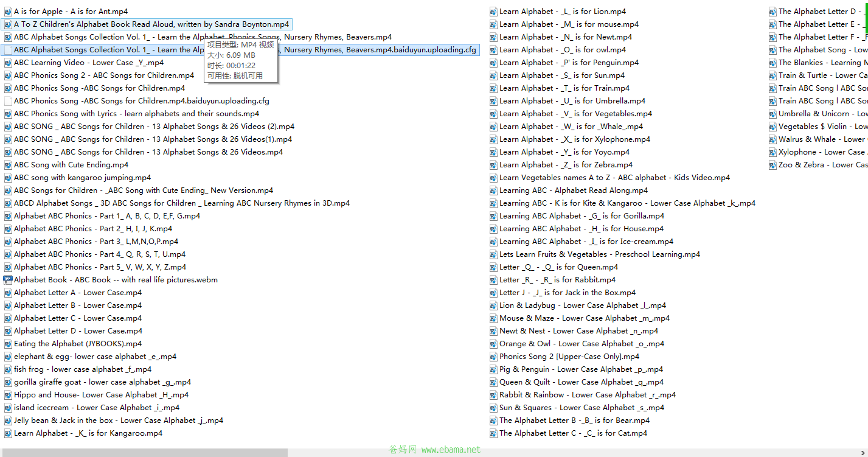Click the icon of 'Alphabet Book - ABC Book -- with real life pictures.webm'
The width and height of the screenshot is (868, 457).
[8, 280]
